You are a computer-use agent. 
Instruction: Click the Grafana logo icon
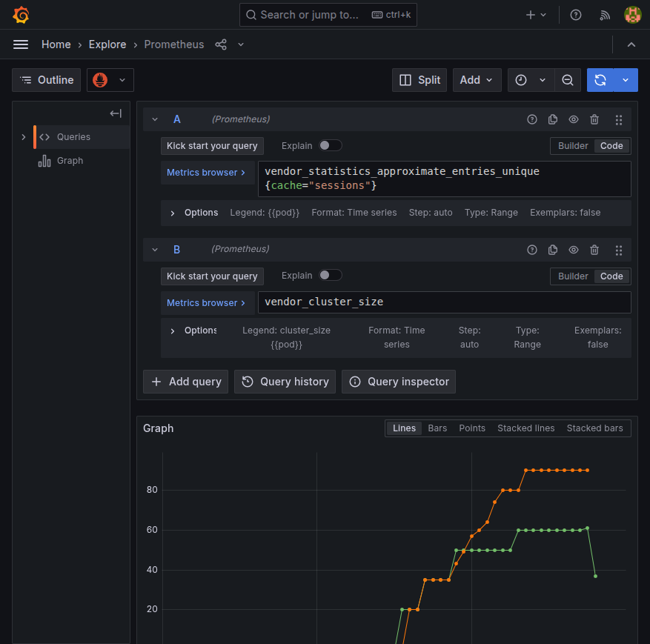(21, 15)
